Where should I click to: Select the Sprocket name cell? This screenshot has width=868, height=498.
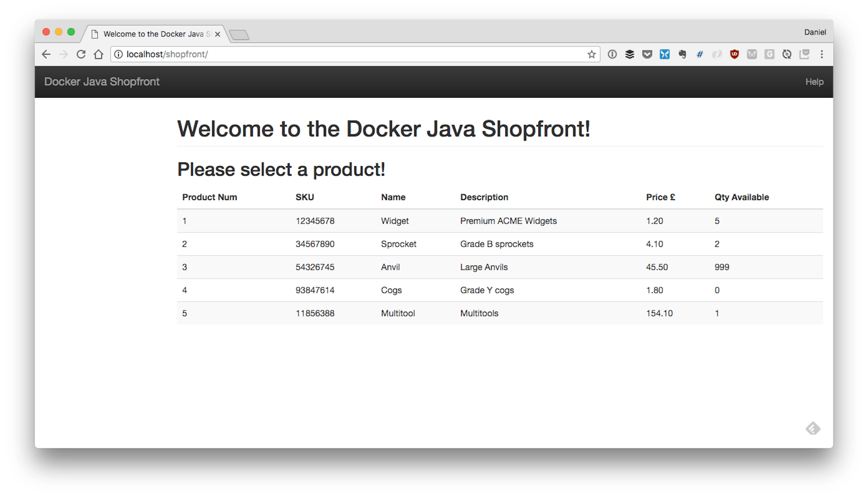(398, 244)
